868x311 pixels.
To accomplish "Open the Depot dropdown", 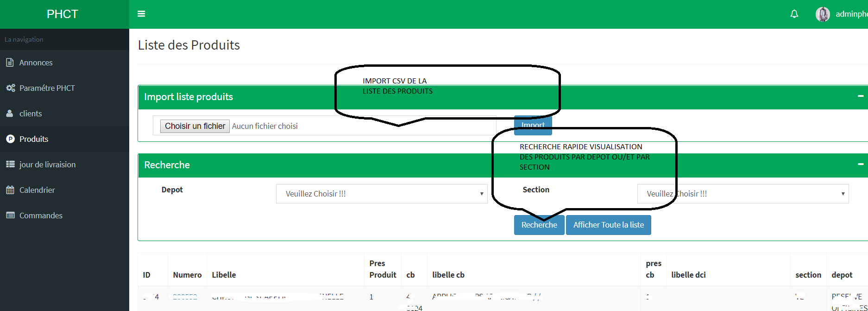I will coord(381,194).
